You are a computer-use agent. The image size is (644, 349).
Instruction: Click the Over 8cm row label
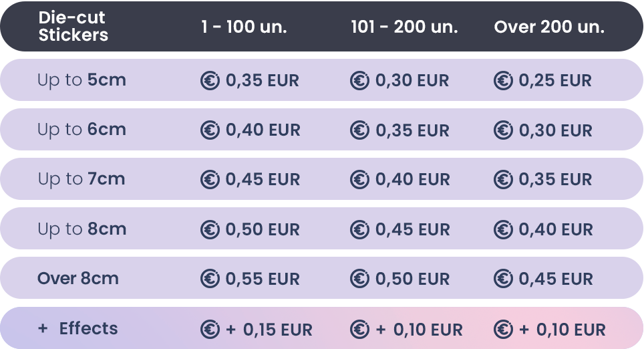point(78,278)
